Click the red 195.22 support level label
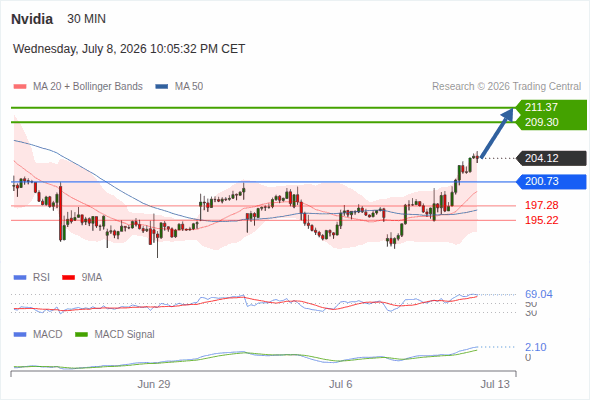590x400 pixels. coord(541,221)
